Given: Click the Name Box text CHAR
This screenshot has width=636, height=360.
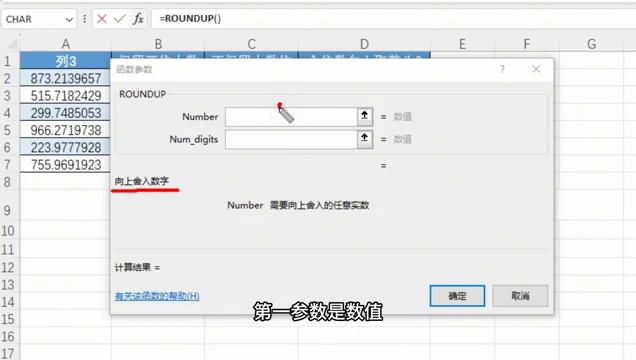Looking at the screenshot, I should [19, 19].
